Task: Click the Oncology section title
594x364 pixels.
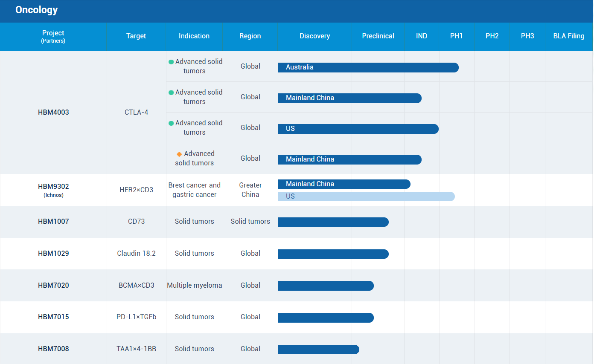Action: pyautogui.click(x=36, y=10)
